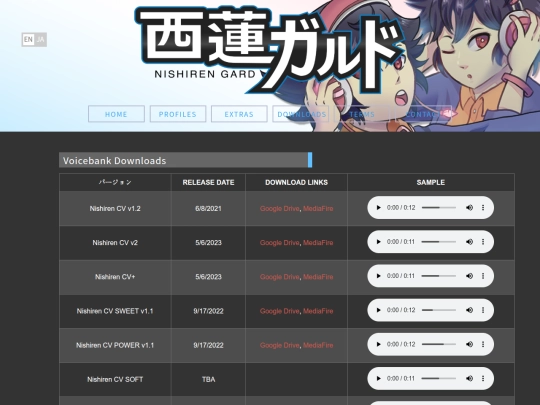Open the PROFILES page
The image size is (540, 405).
pyautogui.click(x=178, y=114)
